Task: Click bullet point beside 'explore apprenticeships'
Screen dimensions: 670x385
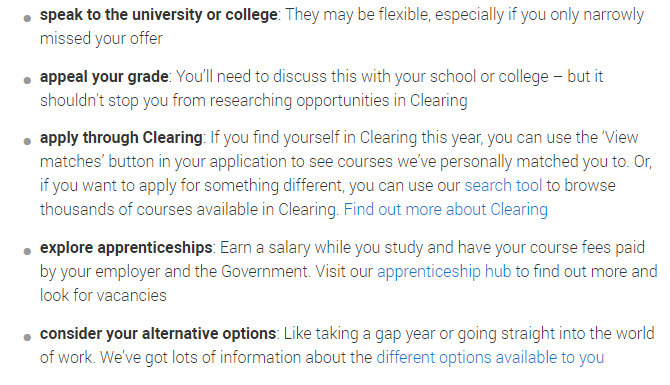Action: (27, 251)
